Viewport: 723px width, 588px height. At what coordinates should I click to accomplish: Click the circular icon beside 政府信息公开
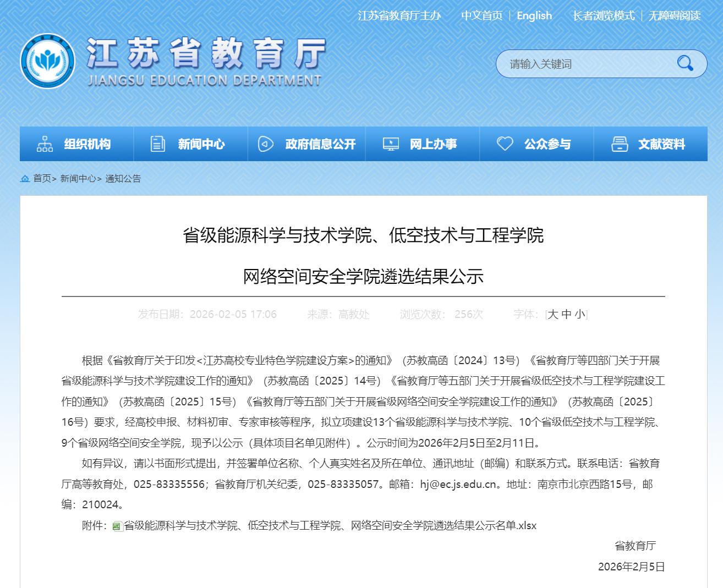click(266, 144)
